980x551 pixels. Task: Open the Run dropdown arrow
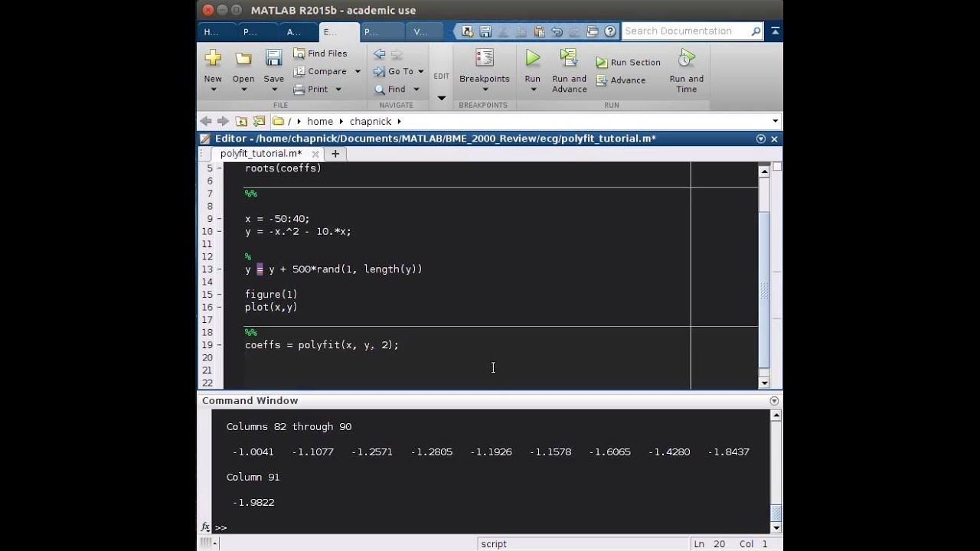533,90
